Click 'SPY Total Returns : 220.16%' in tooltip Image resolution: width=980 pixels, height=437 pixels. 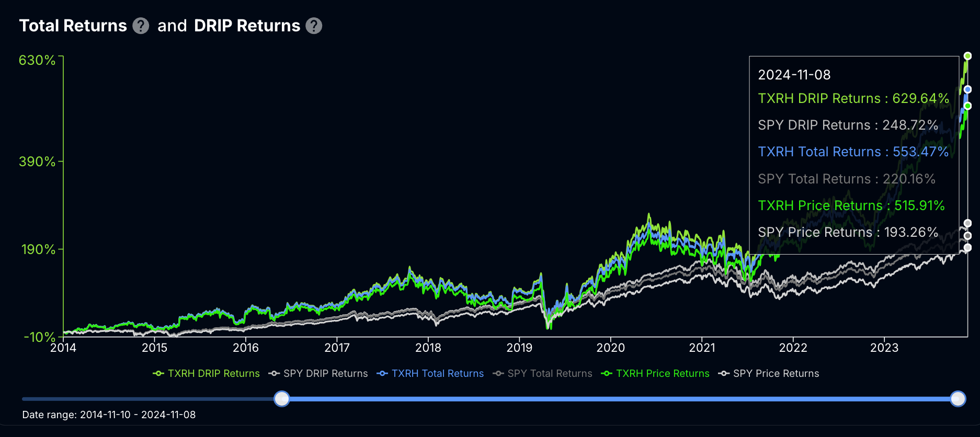[x=847, y=179]
